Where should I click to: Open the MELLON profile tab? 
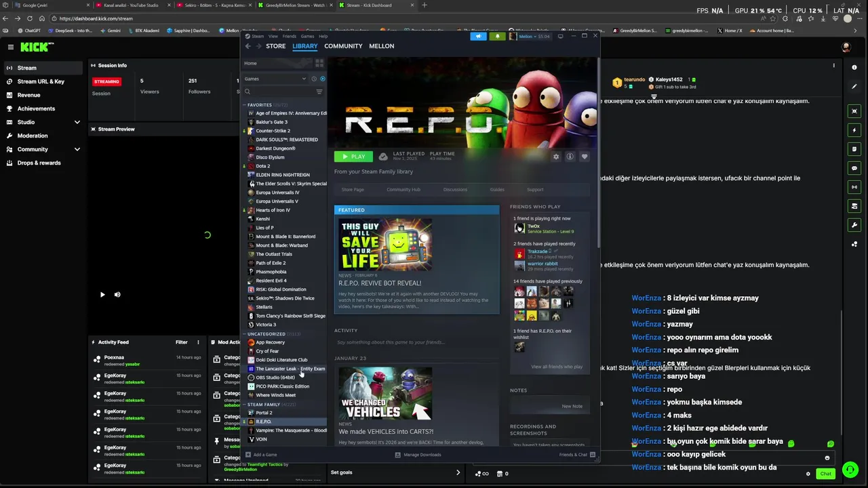point(381,46)
